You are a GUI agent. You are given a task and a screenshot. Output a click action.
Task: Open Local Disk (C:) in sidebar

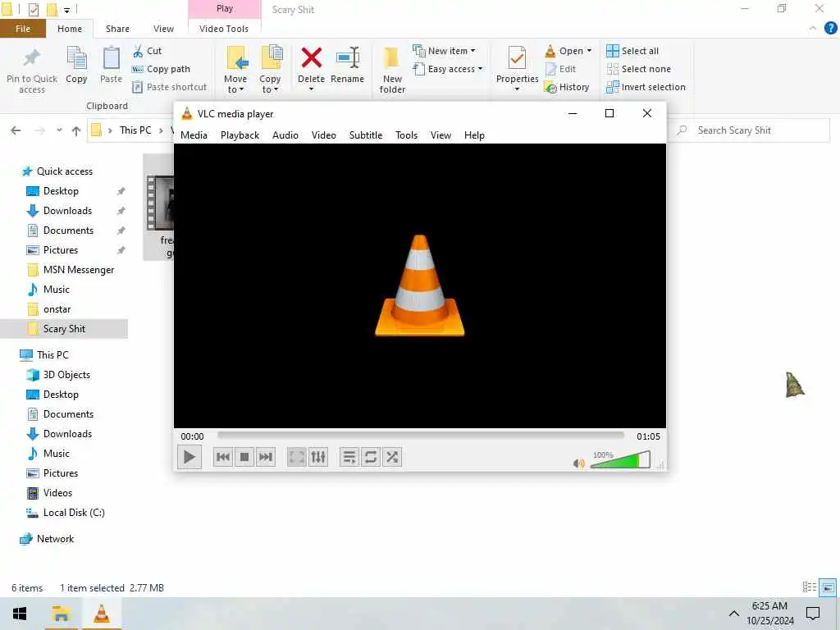coord(74,513)
